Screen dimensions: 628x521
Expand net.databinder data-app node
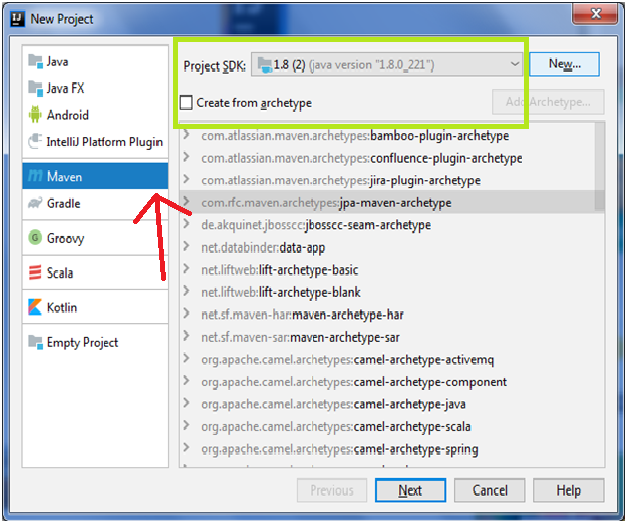pyautogui.click(x=186, y=247)
